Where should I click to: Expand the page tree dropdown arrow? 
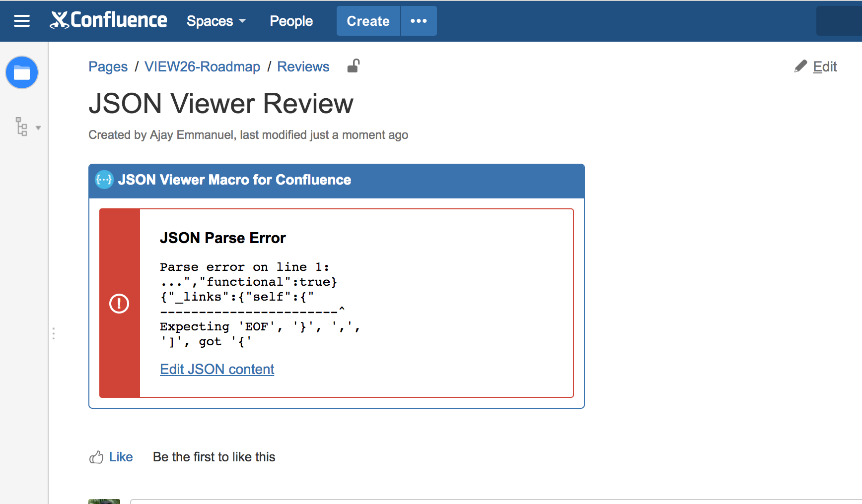tap(38, 128)
